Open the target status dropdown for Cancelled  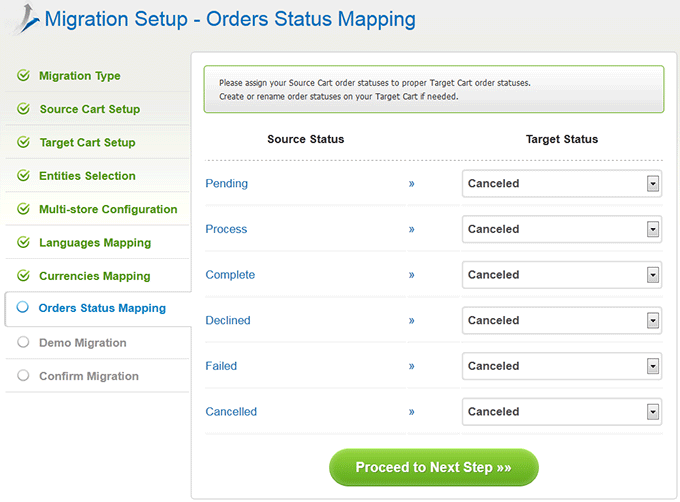[x=562, y=411]
